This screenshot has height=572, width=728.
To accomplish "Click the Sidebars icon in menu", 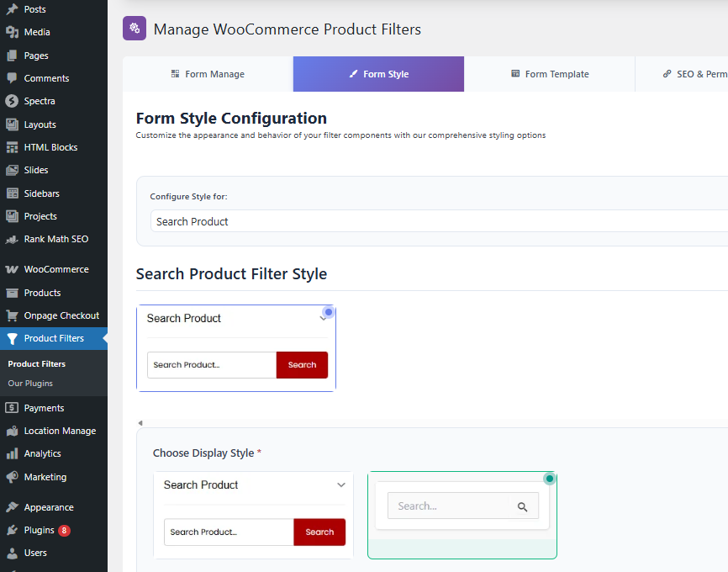I will pos(12,193).
